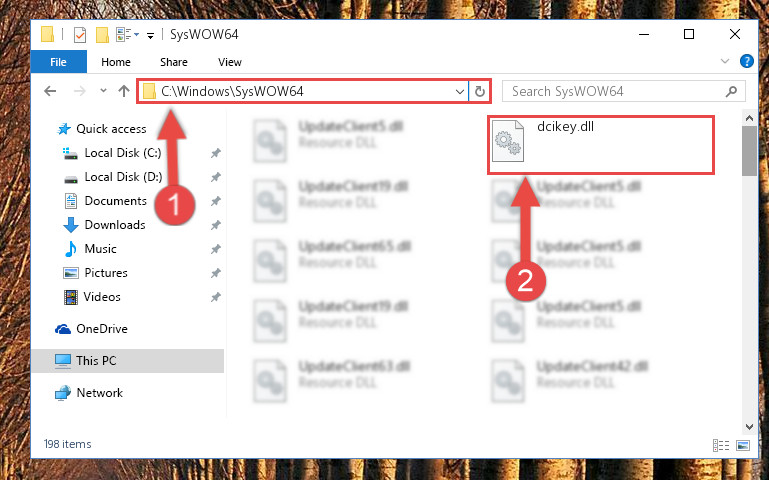Expand the address bar history dropdown

click(x=460, y=91)
